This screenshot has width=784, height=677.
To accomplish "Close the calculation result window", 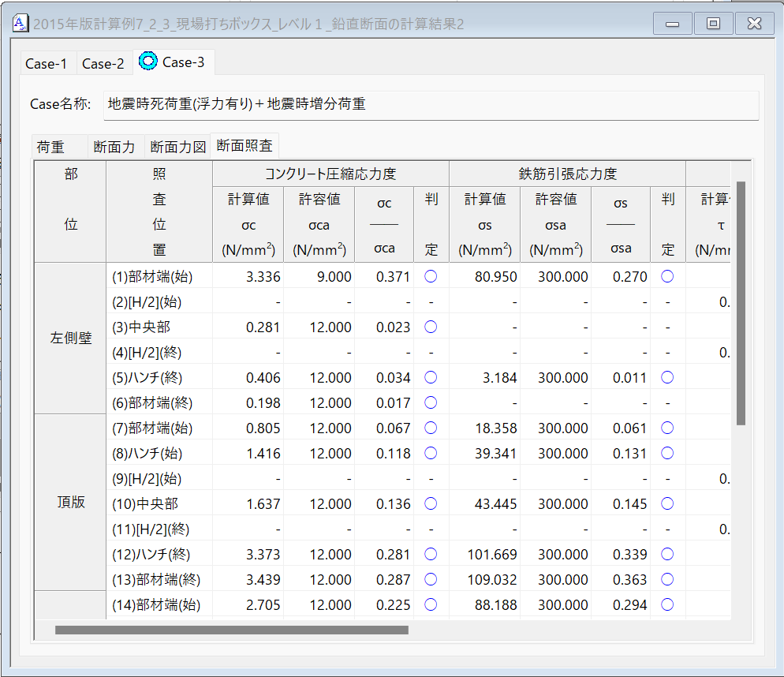I will point(755,24).
